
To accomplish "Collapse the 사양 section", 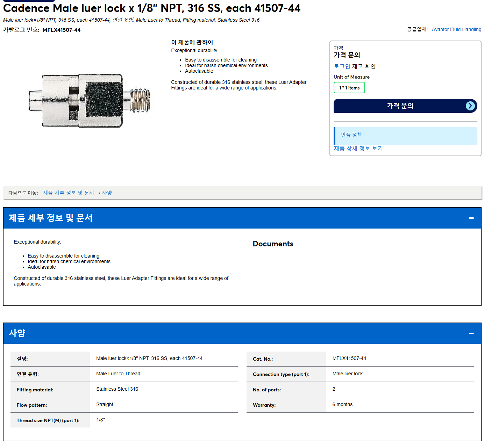I will point(471,333).
